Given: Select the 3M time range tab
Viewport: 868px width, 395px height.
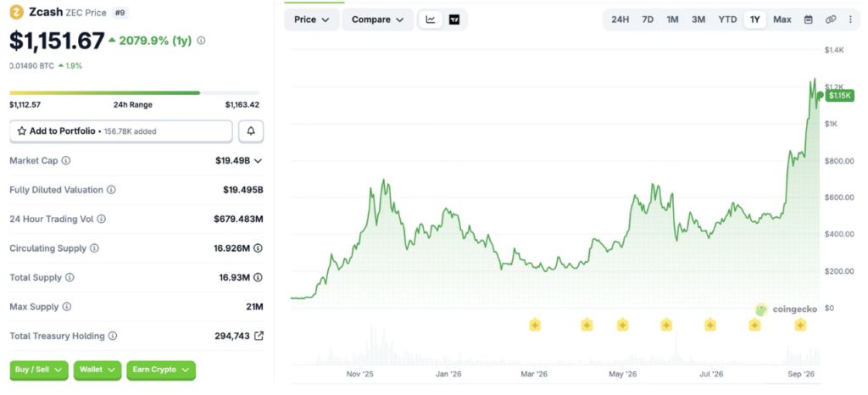Looking at the screenshot, I should pyautogui.click(x=698, y=19).
